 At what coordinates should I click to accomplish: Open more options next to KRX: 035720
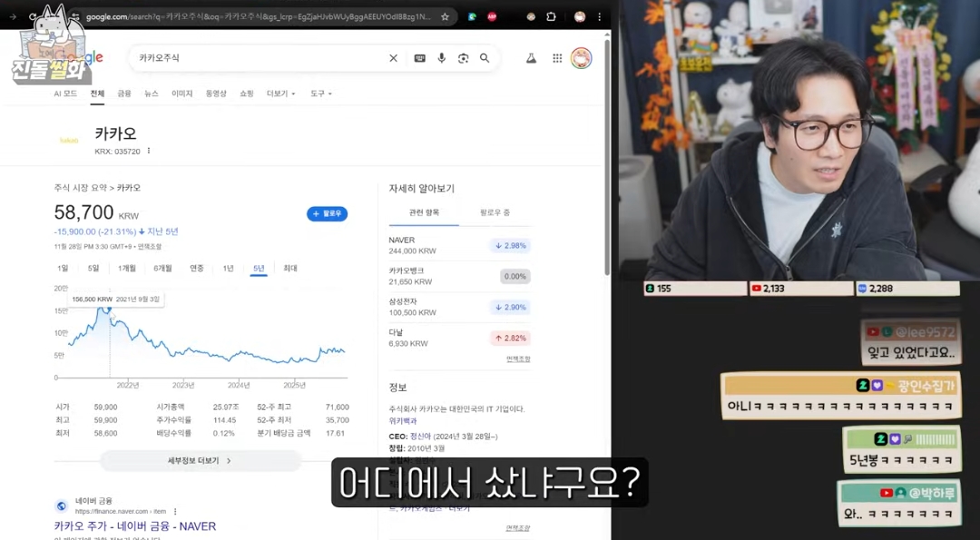(149, 151)
